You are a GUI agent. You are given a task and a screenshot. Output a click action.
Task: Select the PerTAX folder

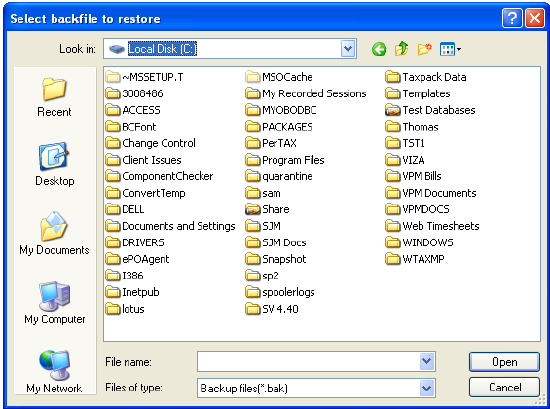click(271, 143)
